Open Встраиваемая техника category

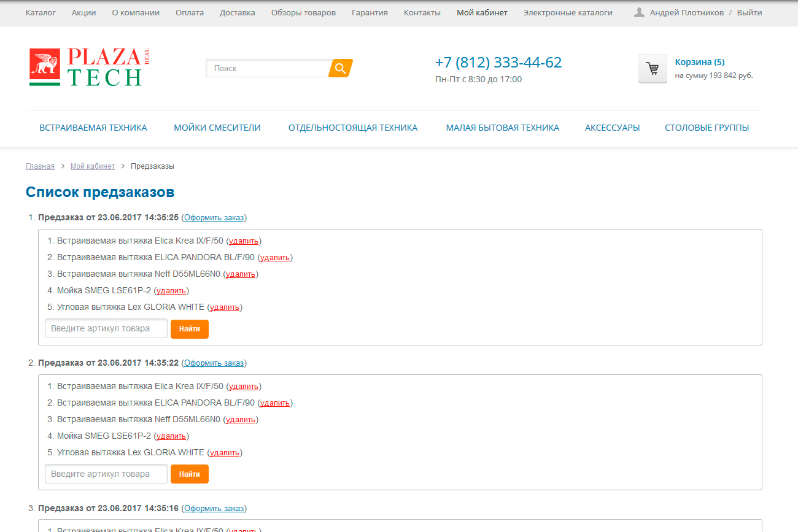click(93, 128)
